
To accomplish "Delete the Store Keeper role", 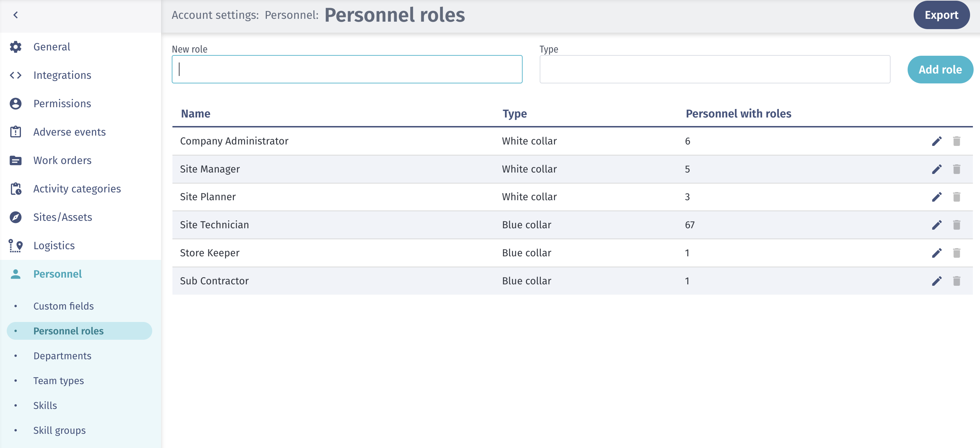I will (957, 253).
